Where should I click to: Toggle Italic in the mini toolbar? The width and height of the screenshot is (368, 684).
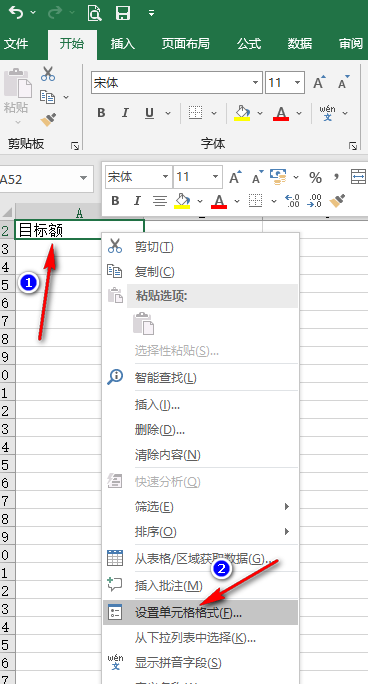pyautogui.click(x=137, y=201)
